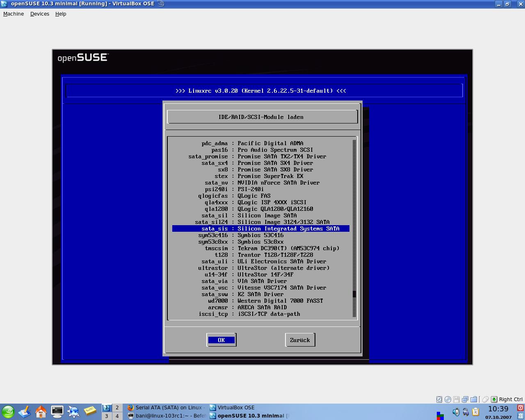Screen dimensions: 525x420
Task: Select sata_uli ULi Electronics SATA Driver
Action: click(261, 261)
